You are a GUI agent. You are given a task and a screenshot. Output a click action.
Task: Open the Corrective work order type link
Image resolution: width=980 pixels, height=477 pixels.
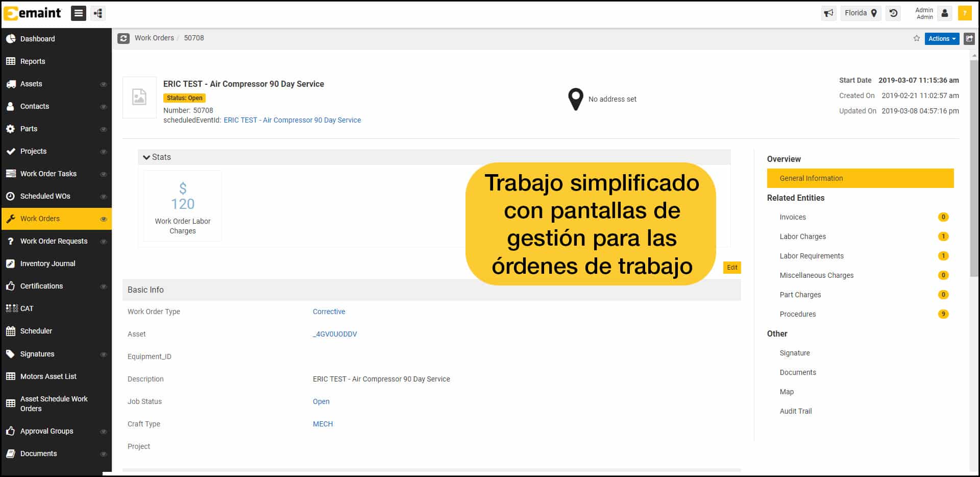tap(329, 312)
